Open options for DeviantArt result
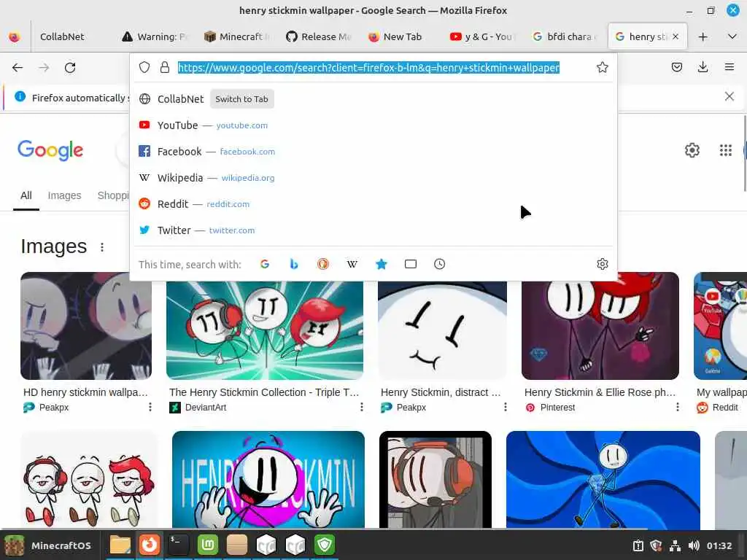747x560 pixels. (362, 407)
